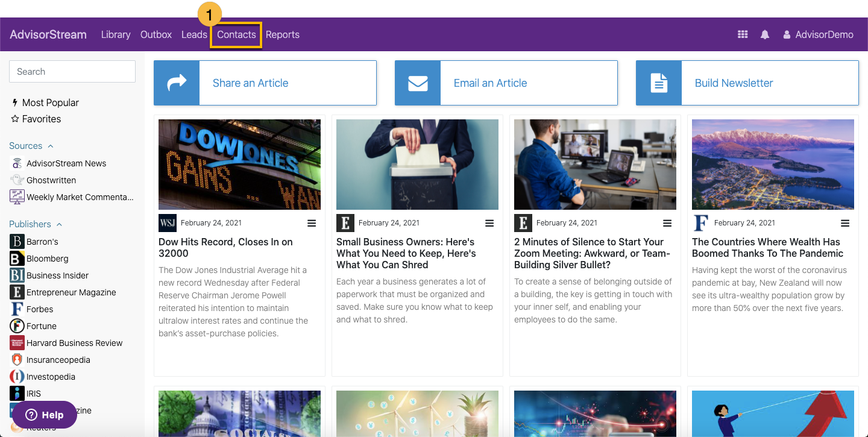Click the Investopedia publisher name
Viewport: 868px width, 437px height.
coord(52,377)
